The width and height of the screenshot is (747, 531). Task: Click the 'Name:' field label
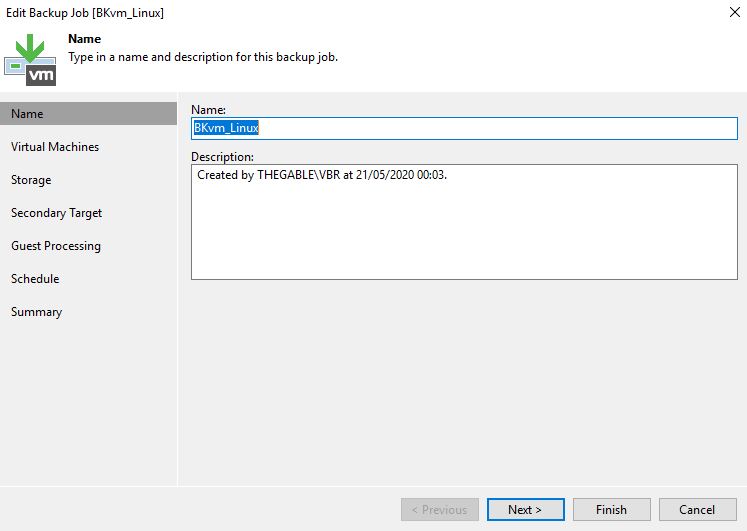208,110
